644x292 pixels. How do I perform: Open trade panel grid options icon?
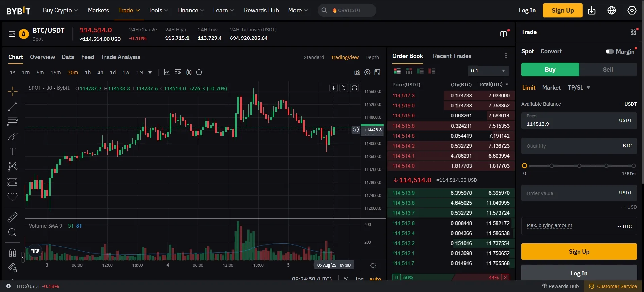tap(633, 32)
